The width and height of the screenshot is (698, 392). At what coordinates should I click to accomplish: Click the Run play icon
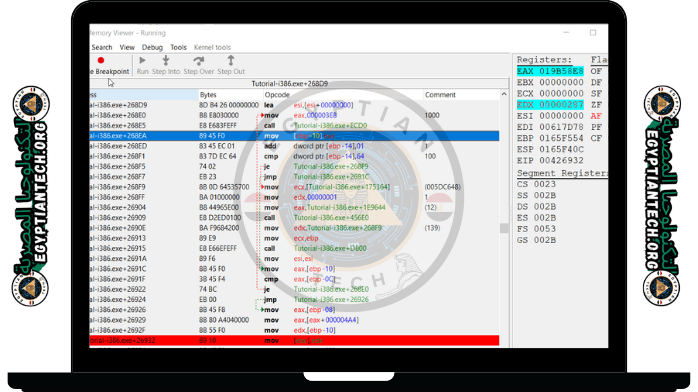tap(142, 60)
